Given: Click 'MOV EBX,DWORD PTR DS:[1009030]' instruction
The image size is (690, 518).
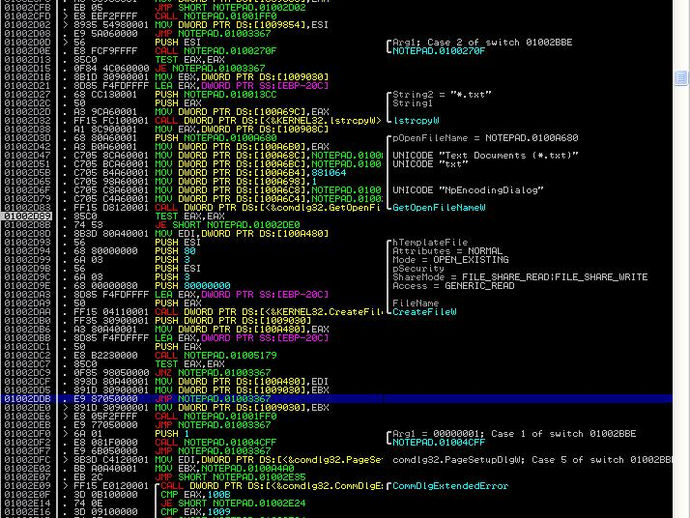Looking at the screenshot, I should pyautogui.click(x=242, y=77).
